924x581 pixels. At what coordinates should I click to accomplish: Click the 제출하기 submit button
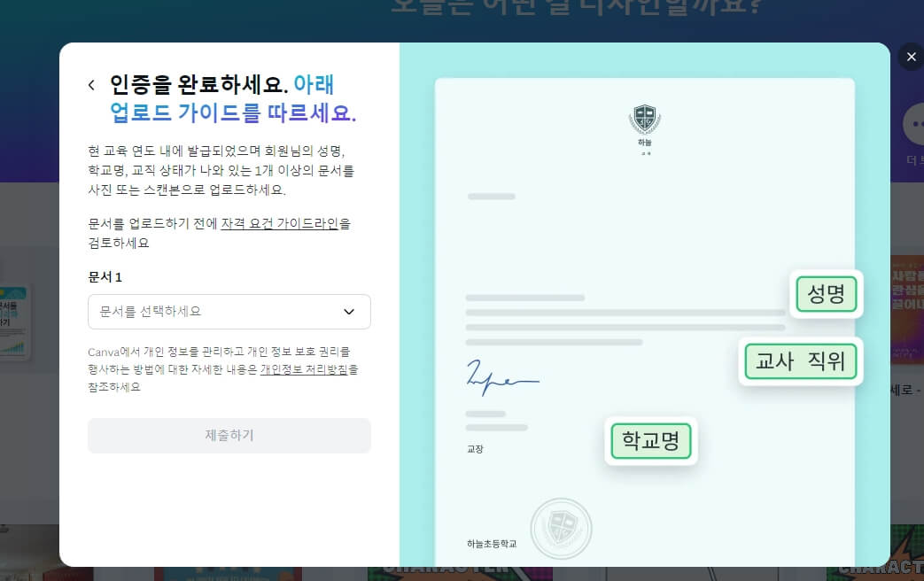click(x=229, y=435)
